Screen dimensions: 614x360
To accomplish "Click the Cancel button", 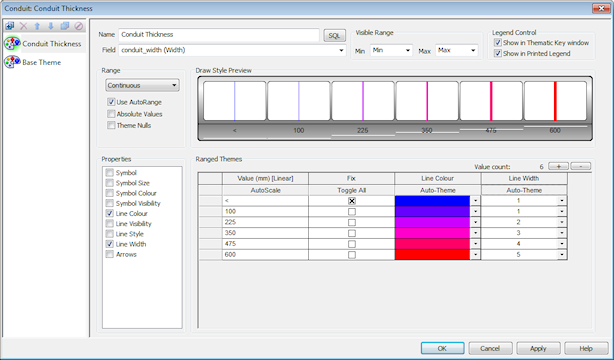I will tap(490, 348).
